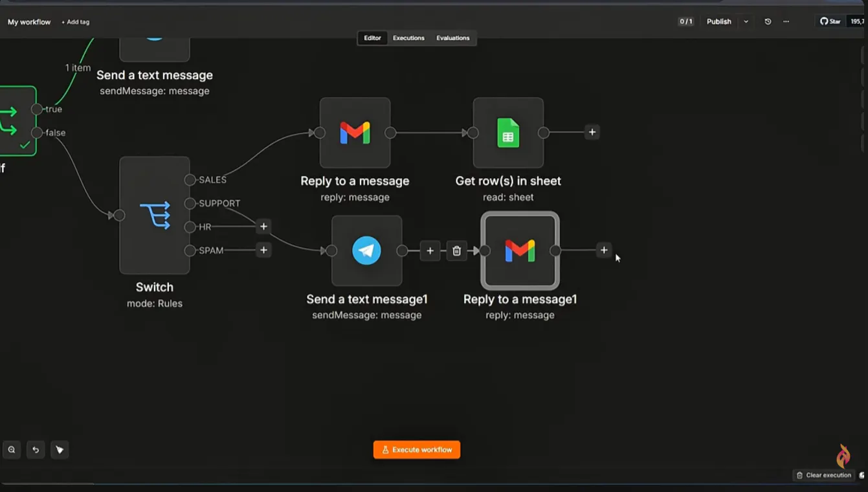868x492 pixels.
Task: Click the undo arrow canvas control
Action: [36, 449]
